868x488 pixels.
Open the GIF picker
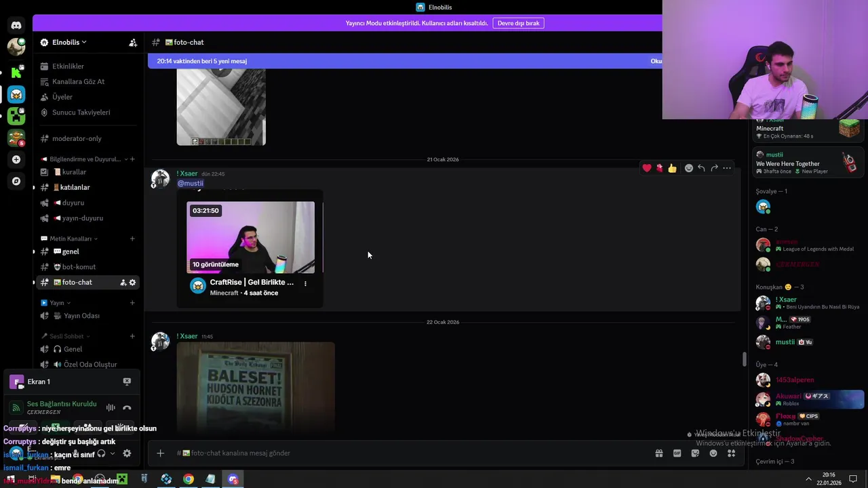677,453
